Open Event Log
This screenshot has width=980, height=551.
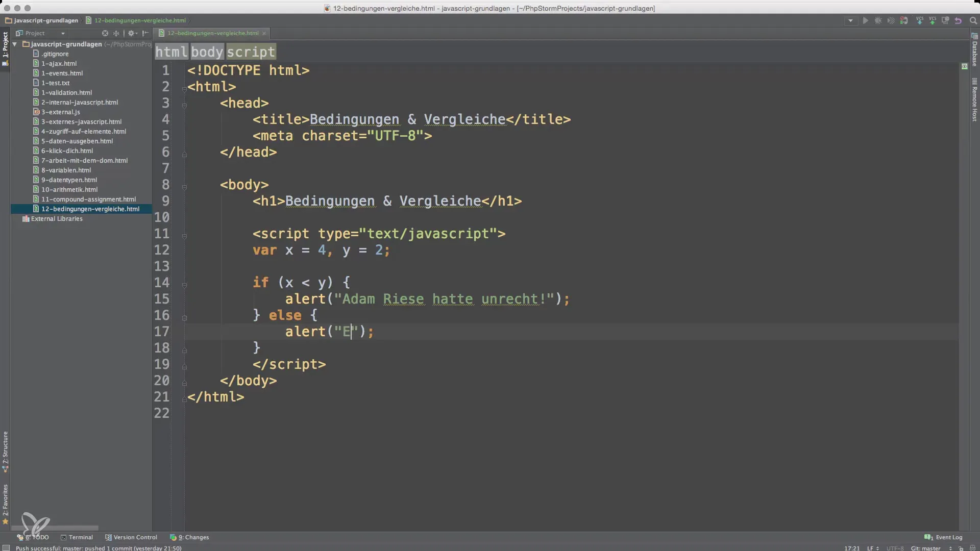pos(943,537)
